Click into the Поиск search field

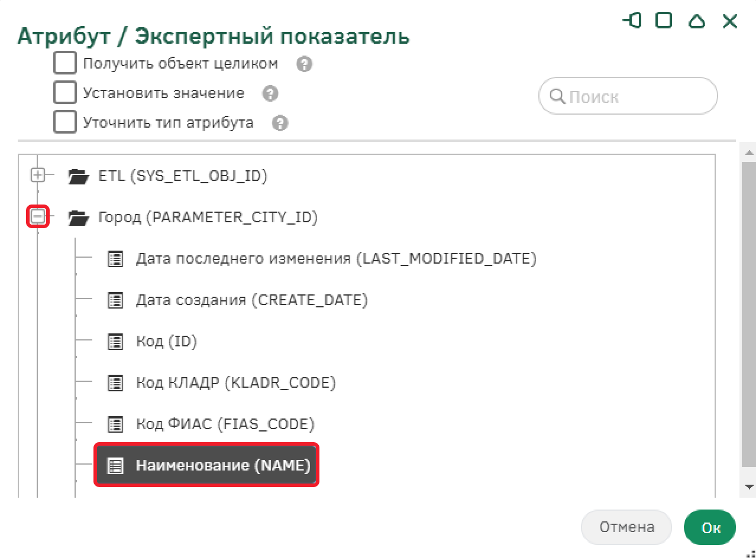[x=628, y=96]
